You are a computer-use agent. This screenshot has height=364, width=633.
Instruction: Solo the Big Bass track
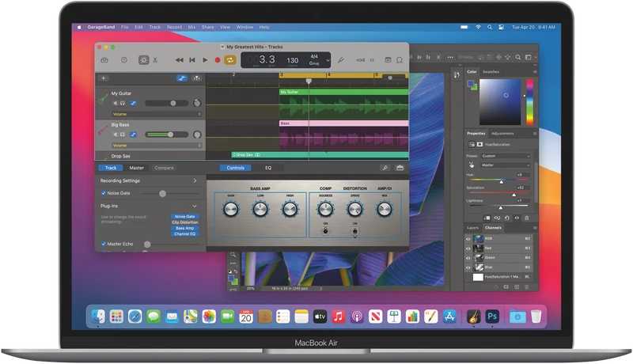click(123, 135)
